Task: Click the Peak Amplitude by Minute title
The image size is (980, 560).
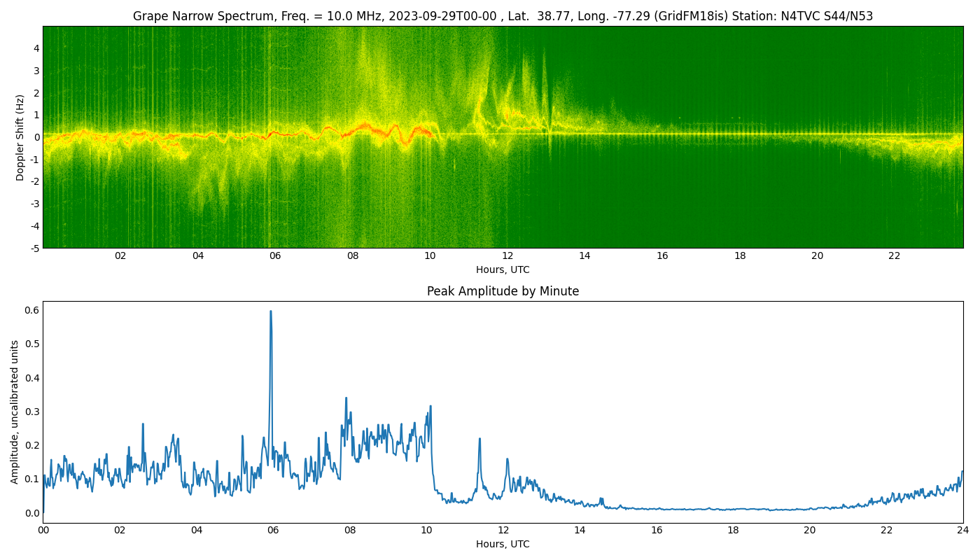Action: point(503,291)
